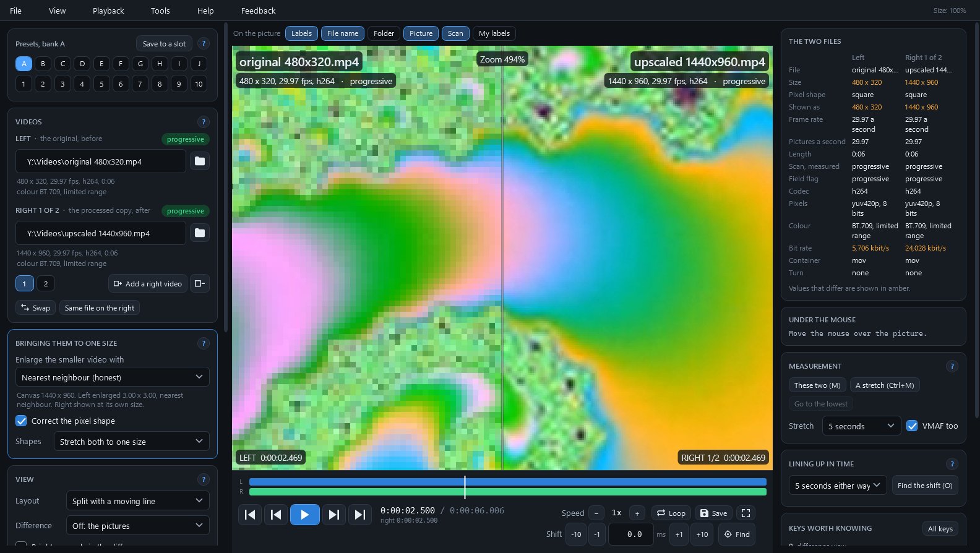Measure with These two (M)
Viewport: 980px width, 553px height.
pos(817,385)
